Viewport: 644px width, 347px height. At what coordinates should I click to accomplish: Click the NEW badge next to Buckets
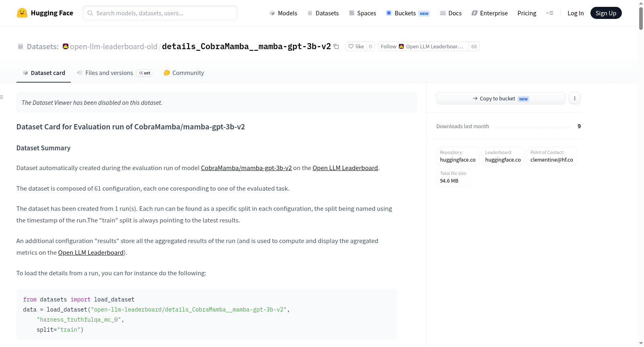click(x=424, y=14)
